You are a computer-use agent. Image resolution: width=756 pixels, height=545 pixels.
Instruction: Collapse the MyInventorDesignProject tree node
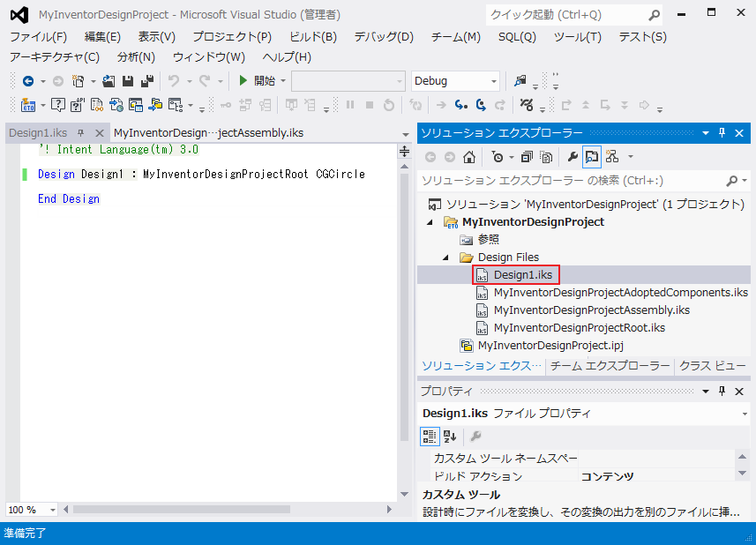coord(430,222)
